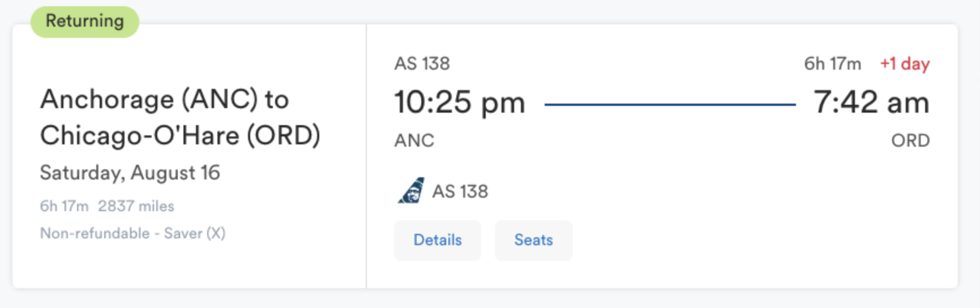Click the 6h 17m duration under the date

(64, 206)
